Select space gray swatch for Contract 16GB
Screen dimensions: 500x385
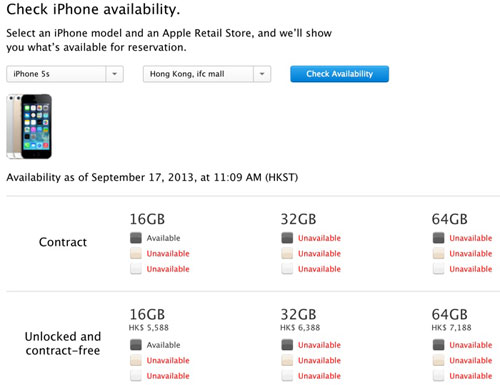point(136,238)
